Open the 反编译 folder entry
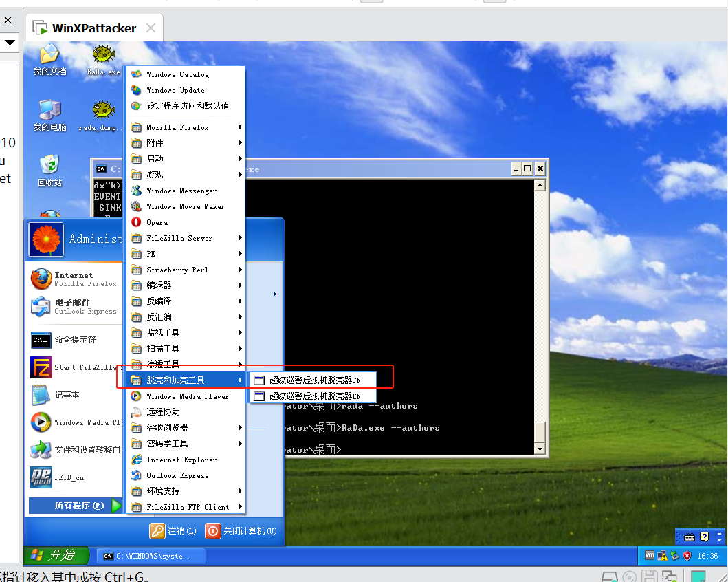The width and height of the screenshot is (728, 582). coord(186,301)
